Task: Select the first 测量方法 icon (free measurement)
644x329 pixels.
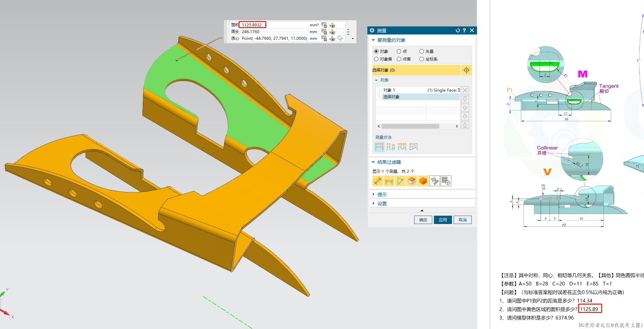Action: coord(379,147)
